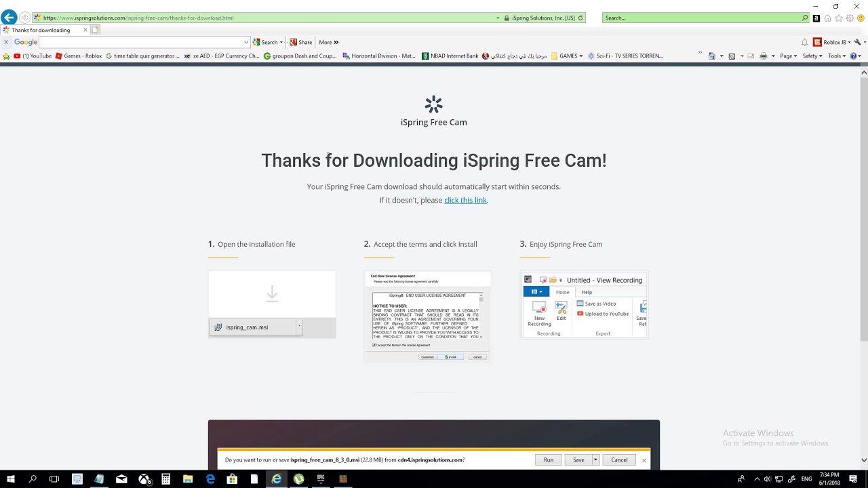Expand the Save options arrow
This screenshot has width=868, height=488.
(x=595, y=460)
